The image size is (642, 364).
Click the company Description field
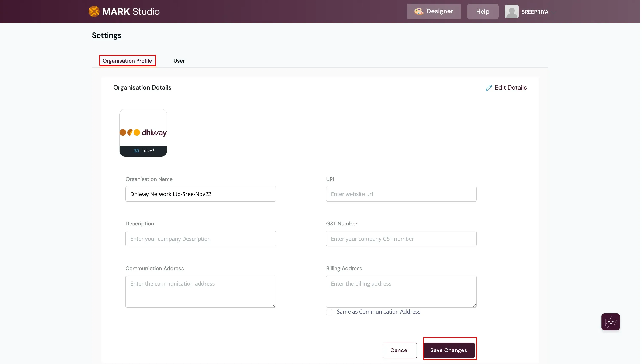point(200,239)
